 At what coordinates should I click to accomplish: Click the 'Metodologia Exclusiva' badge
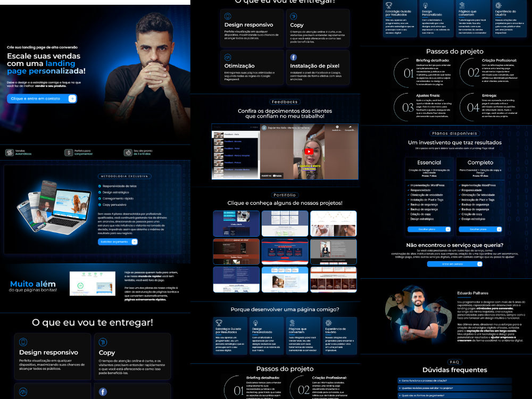(124, 176)
